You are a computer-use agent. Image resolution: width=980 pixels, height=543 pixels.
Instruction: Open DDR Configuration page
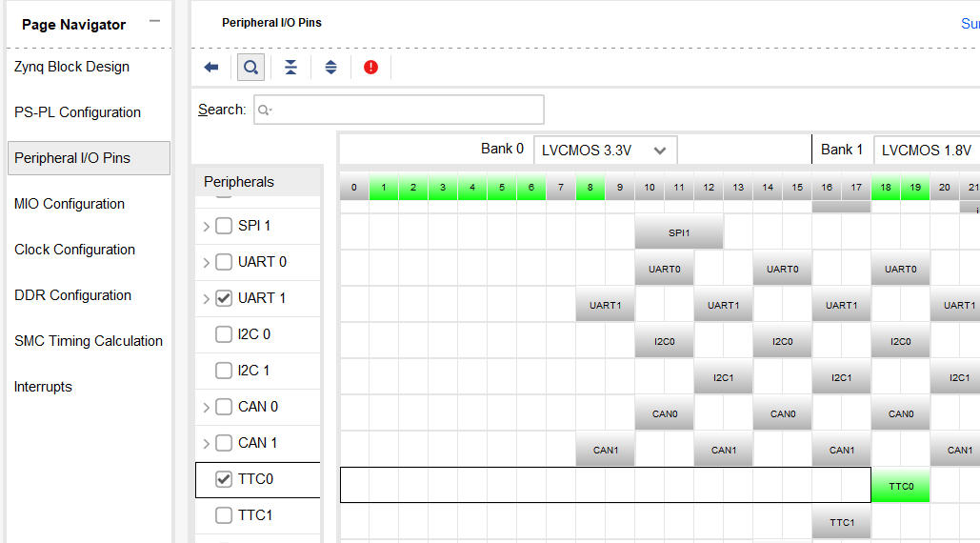[x=72, y=295]
